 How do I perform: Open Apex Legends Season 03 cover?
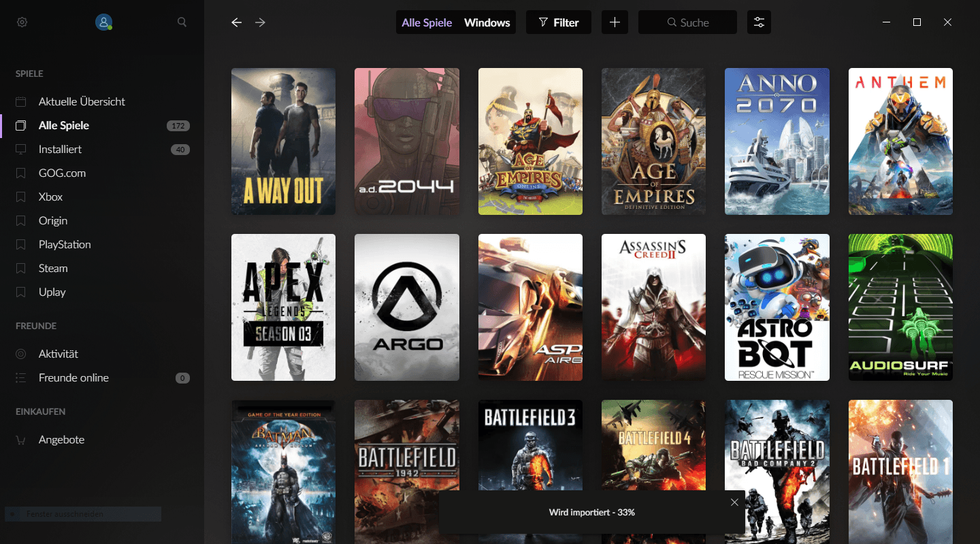coord(283,307)
